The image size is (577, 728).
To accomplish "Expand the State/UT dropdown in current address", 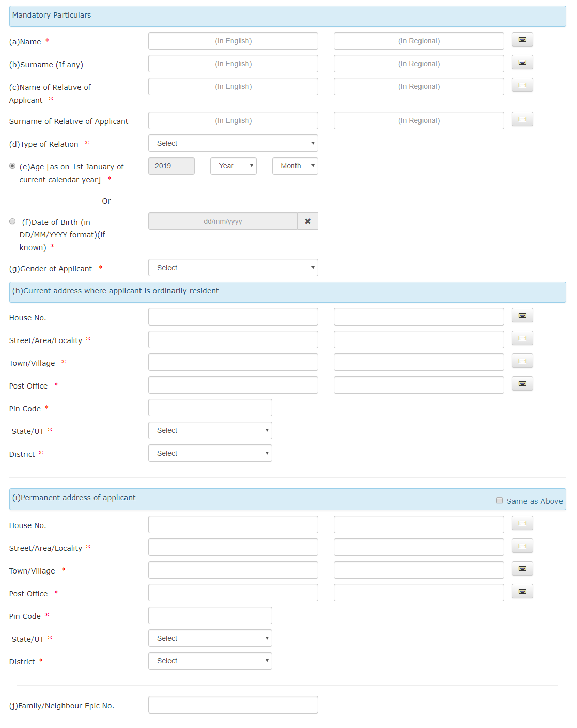I will tap(210, 430).
